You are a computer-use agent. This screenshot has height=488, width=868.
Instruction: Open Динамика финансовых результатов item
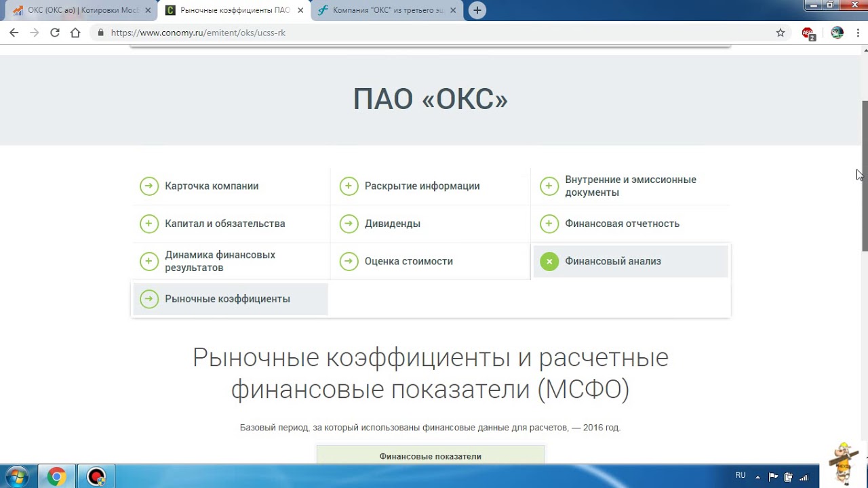[x=220, y=261]
